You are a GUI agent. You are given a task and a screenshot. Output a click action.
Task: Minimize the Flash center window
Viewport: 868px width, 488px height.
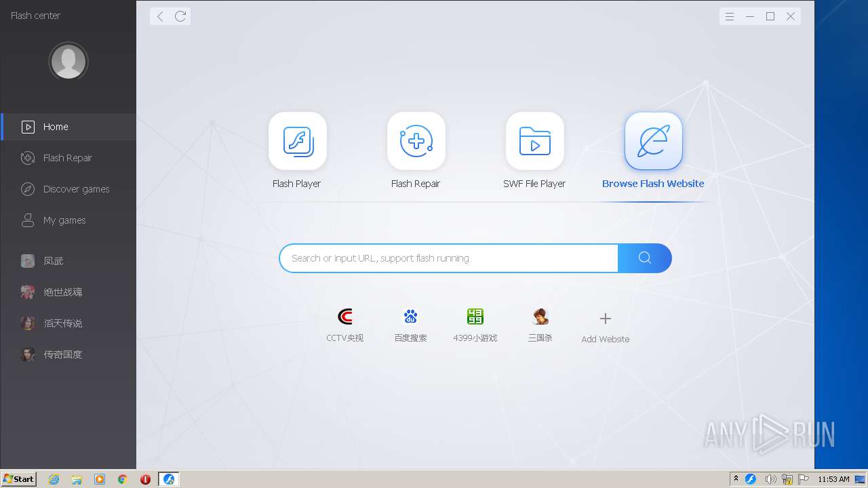coord(750,16)
